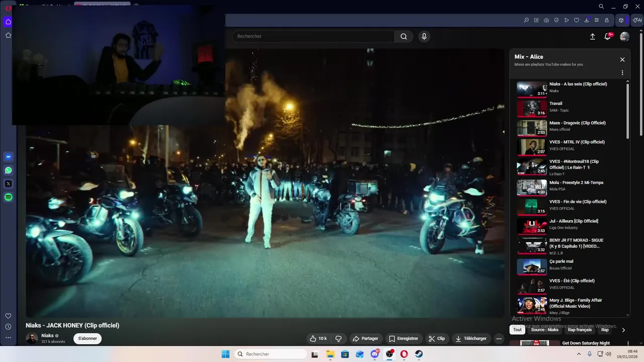644x362 pixels.
Task: Start voice search with the microphone
Action: click(x=424, y=36)
